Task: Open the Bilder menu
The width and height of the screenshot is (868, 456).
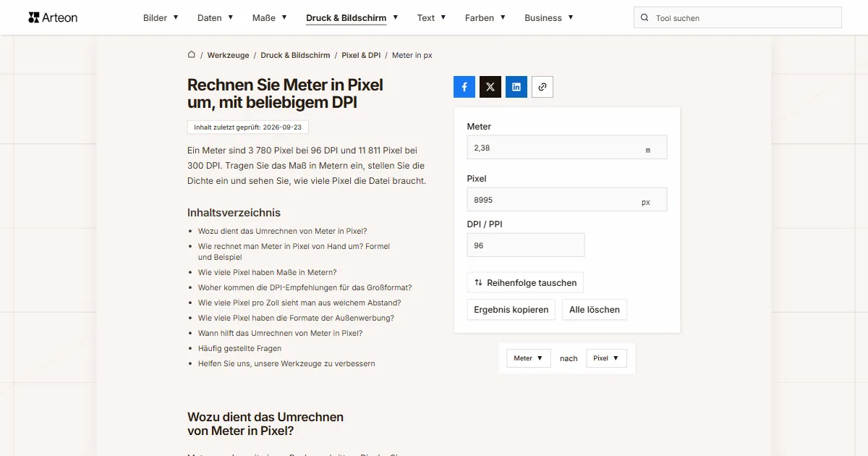Action: pos(161,18)
